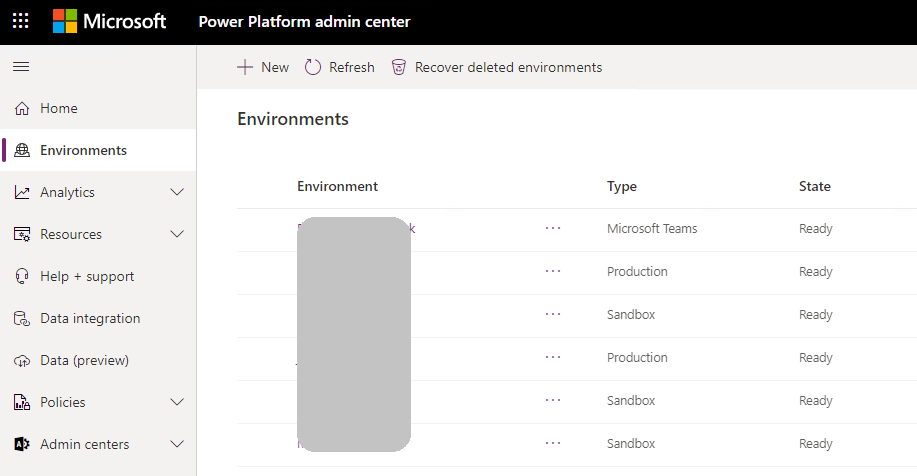Viewport: 917px width, 476px height.
Task: Collapse the navigation hamburger menu
Action: (x=21, y=67)
